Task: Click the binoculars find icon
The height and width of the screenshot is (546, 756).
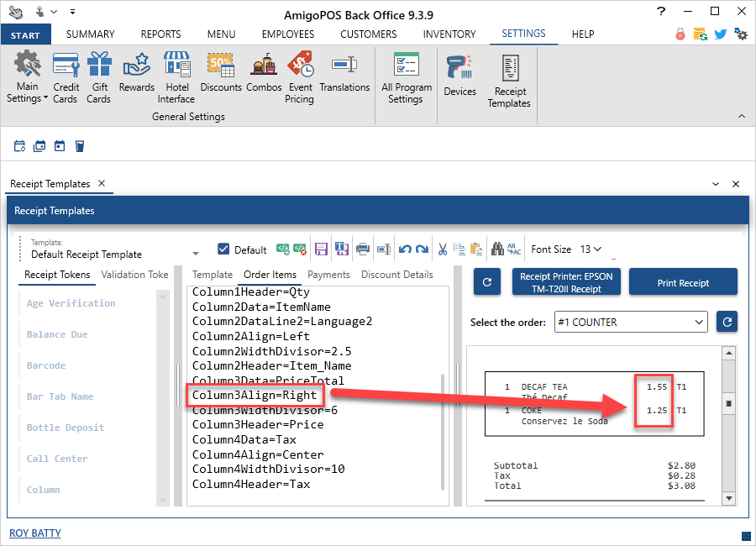Action: click(x=498, y=249)
